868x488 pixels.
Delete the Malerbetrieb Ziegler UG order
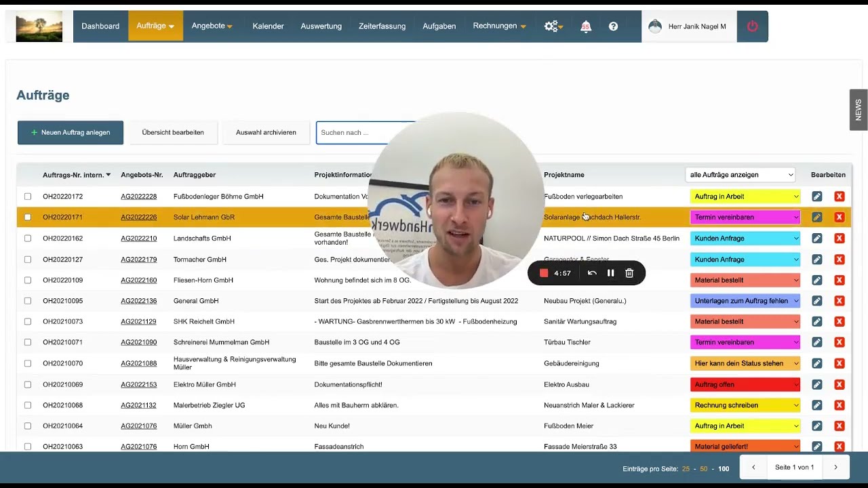pyautogui.click(x=840, y=405)
